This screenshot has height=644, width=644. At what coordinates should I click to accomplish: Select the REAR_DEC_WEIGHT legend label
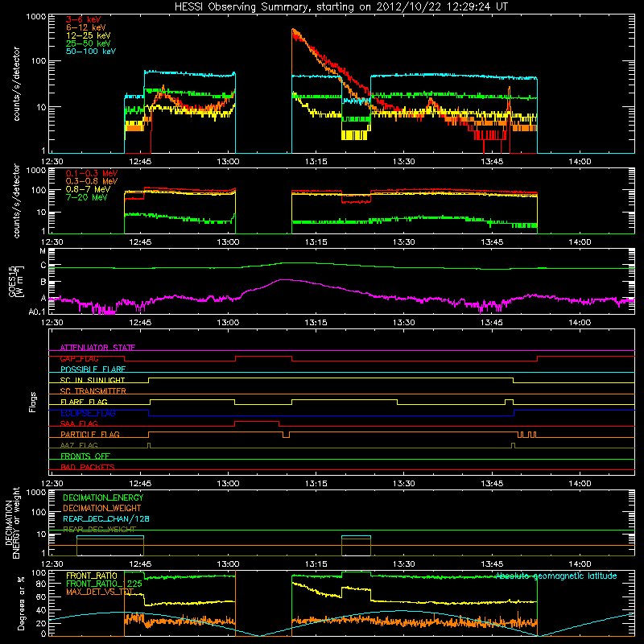click(99, 530)
